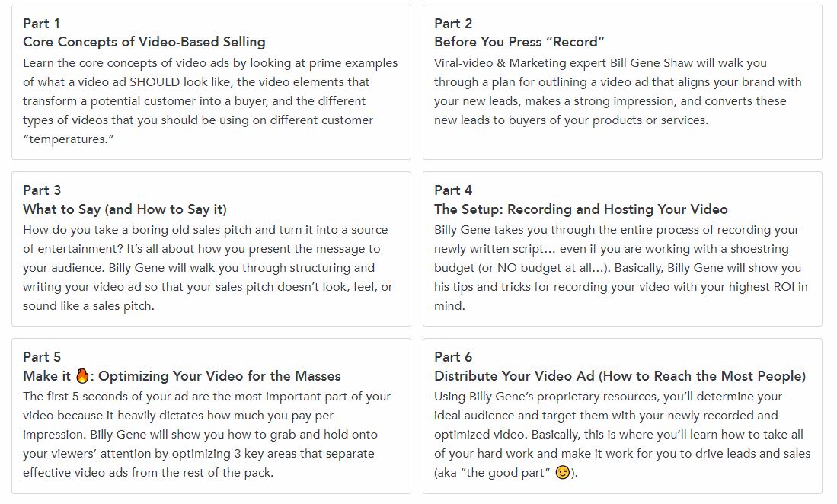
Task: Click the "Part 6" label
Action: [x=453, y=356]
